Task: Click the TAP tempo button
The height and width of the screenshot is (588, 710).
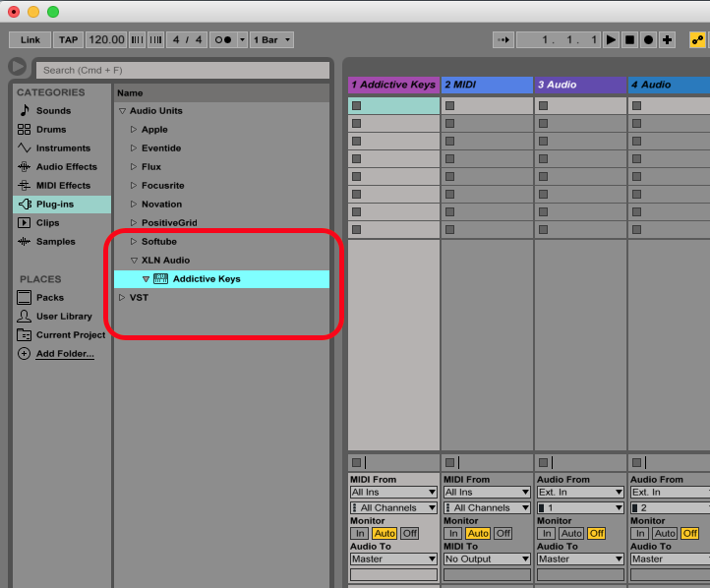Action: point(69,40)
